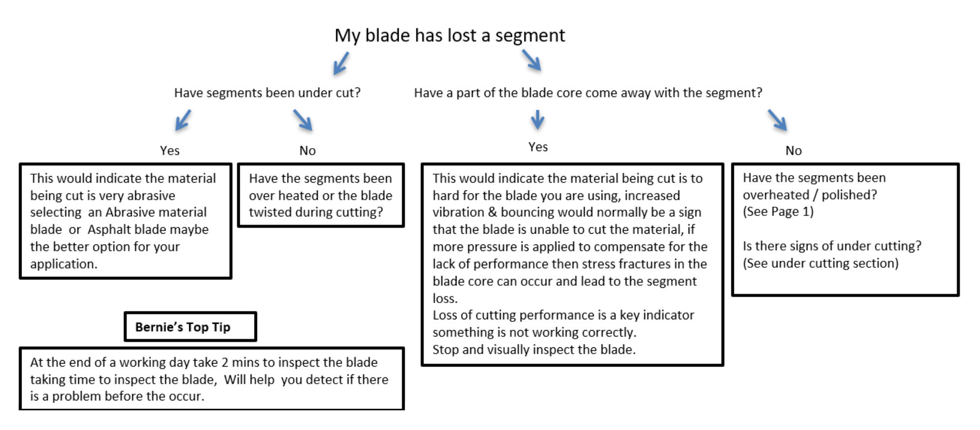Click the No label under the under-cut question

(x=307, y=151)
